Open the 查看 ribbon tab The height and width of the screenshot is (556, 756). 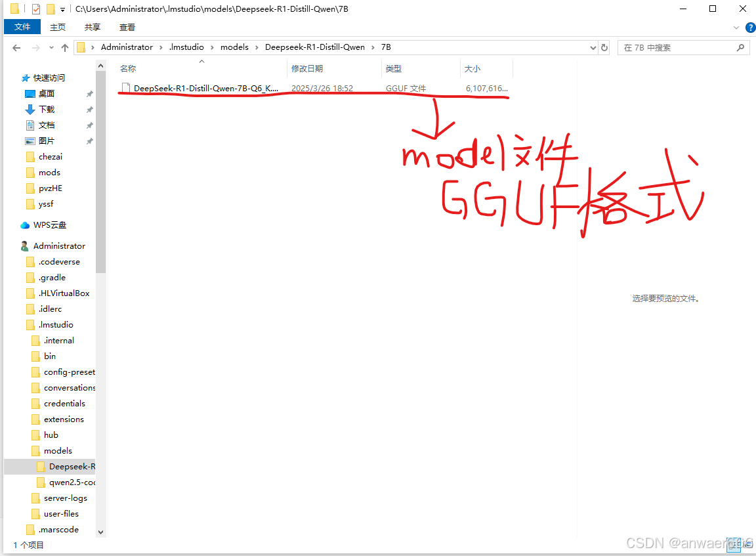tap(127, 27)
